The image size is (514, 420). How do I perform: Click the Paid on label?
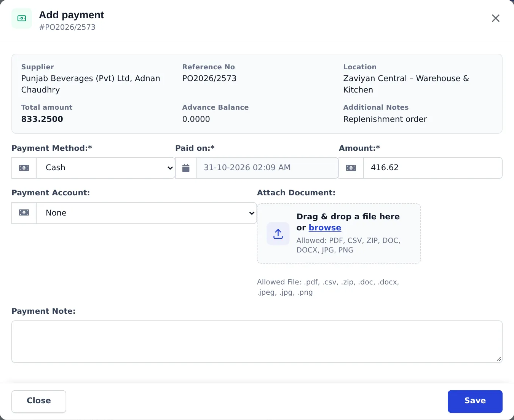pos(195,149)
